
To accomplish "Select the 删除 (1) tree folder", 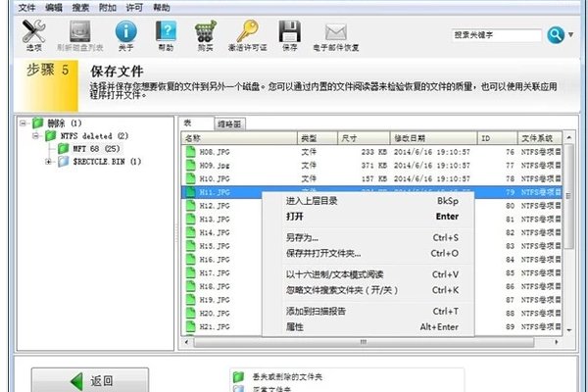I will tap(57, 123).
